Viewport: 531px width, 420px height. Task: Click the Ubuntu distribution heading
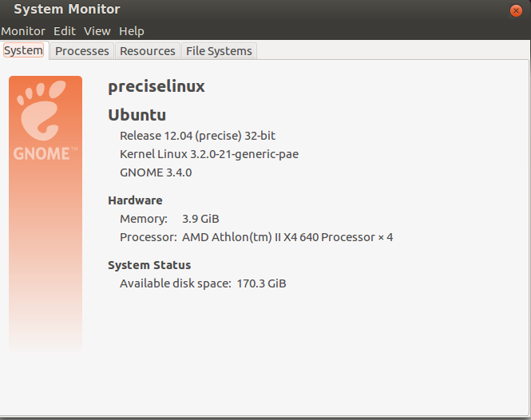click(x=137, y=115)
